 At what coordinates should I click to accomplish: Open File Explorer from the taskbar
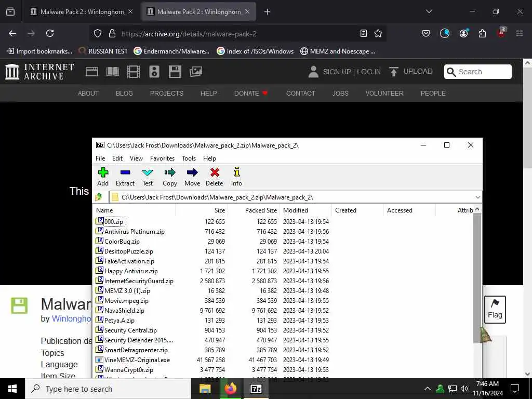[x=205, y=389]
